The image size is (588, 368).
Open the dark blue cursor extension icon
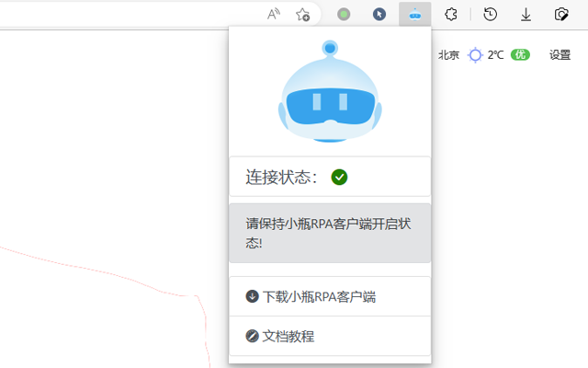pyautogui.click(x=379, y=15)
